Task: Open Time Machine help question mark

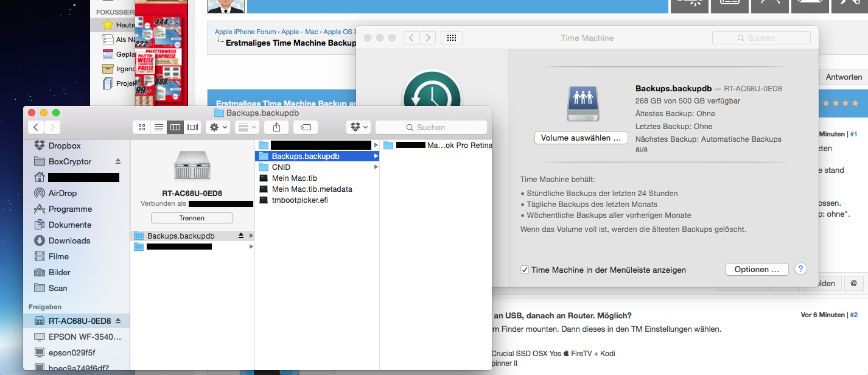Action: tap(801, 269)
